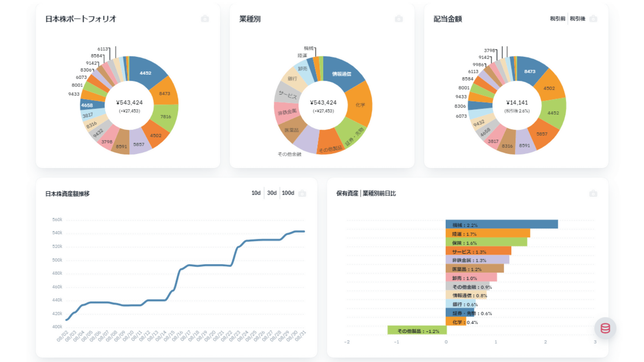Viewport: 644px width, 362px height.
Task: Click the 卸売 slice in 業種別 donut
Action: pos(303,70)
